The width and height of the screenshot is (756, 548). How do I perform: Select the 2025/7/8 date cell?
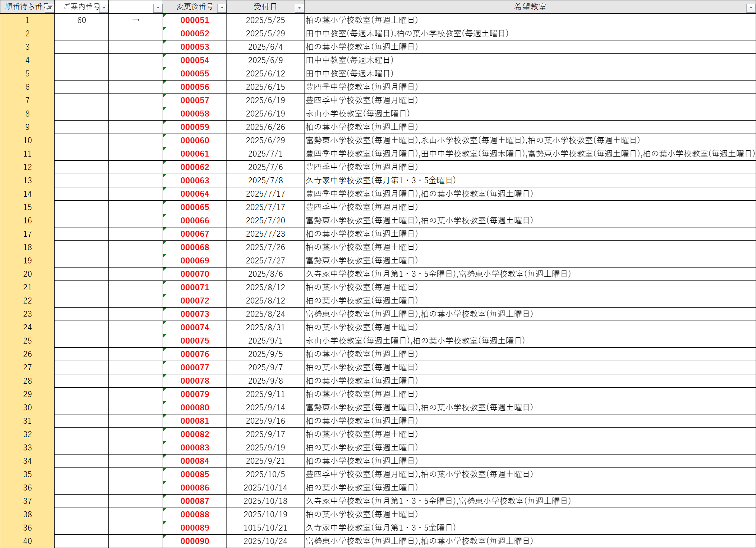265,181
